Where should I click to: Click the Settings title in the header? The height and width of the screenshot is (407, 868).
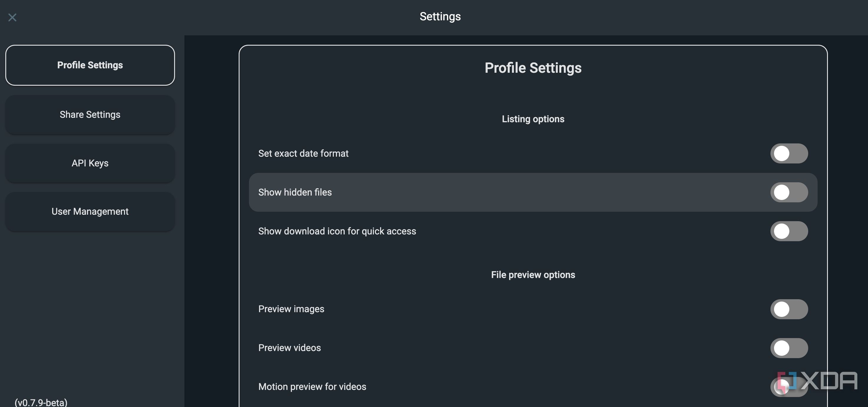[440, 16]
